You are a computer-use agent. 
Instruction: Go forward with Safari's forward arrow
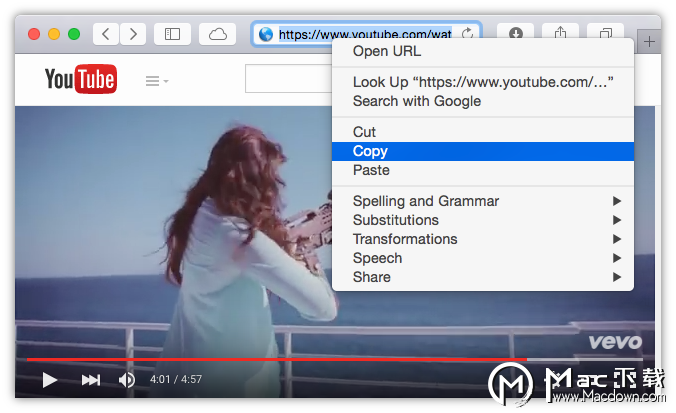[x=133, y=34]
